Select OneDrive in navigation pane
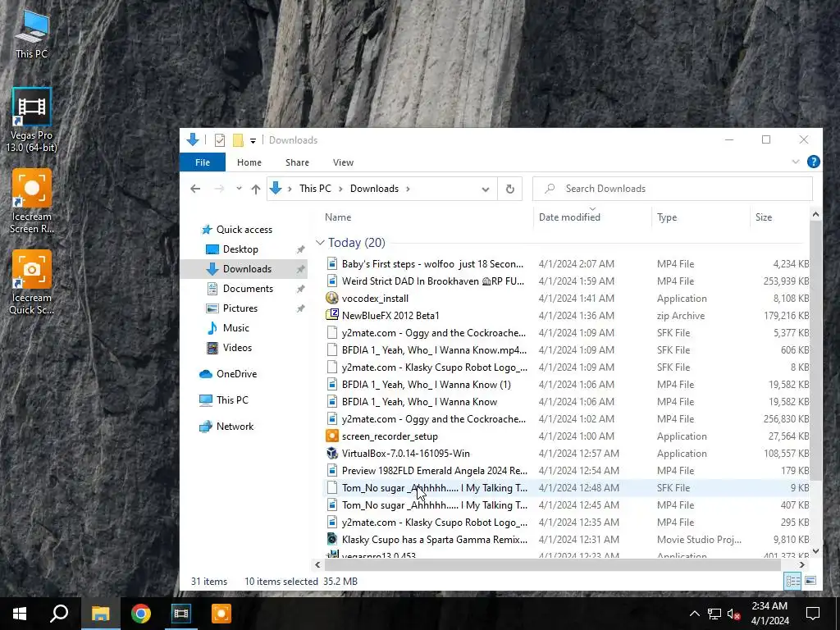Screen dimensions: 840x630 click(236, 374)
